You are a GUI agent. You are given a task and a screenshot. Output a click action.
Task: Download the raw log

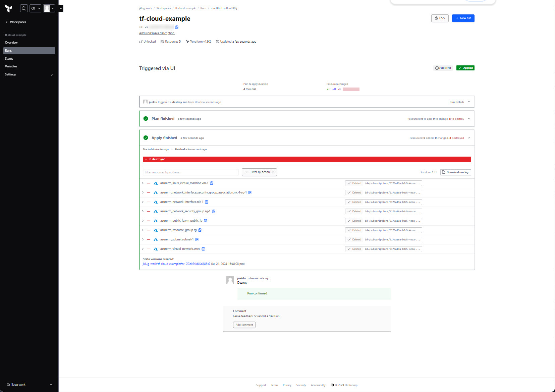coord(455,172)
